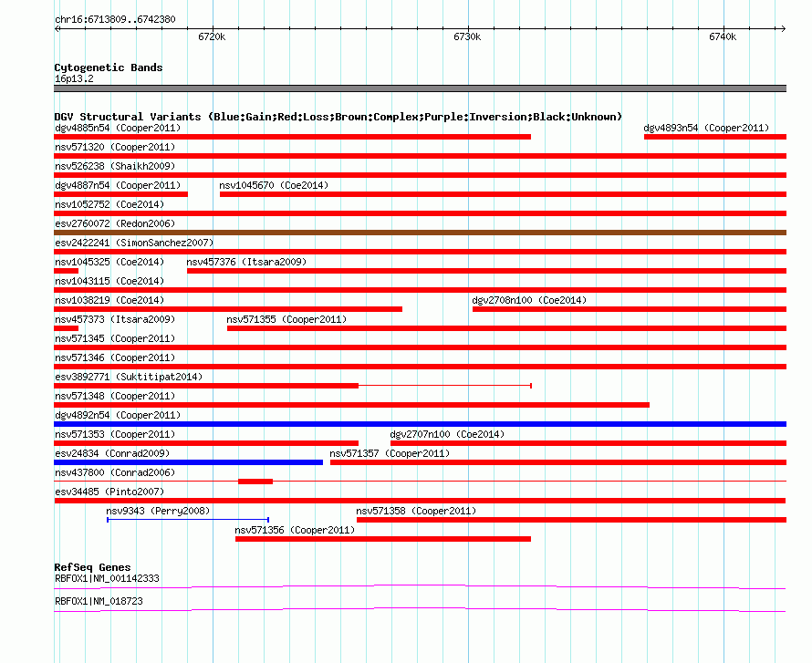The height and width of the screenshot is (663, 812).
Task: Select the nsv571345 (Cooper2011) label
Action: pos(115,338)
